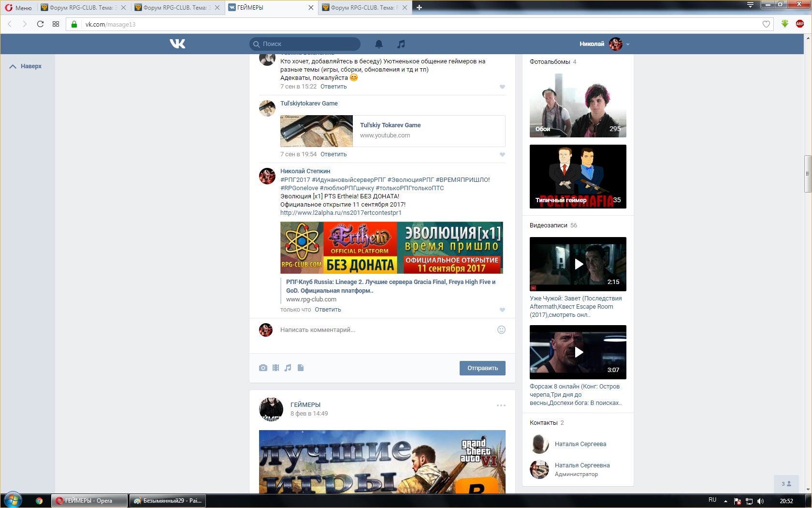812x508 pixels.
Task: Click Наверх to return to top
Action: click(26, 66)
